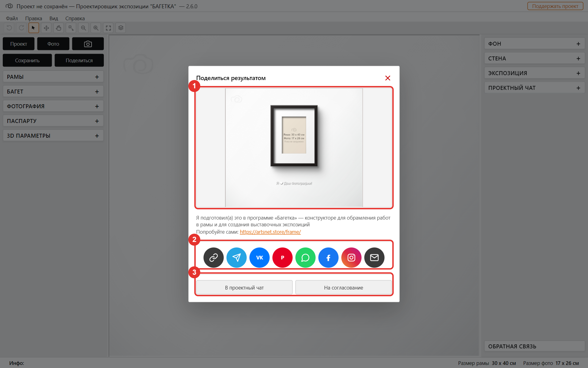Click the Сохранить button
This screenshot has height=368, width=588.
[x=27, y=60]
